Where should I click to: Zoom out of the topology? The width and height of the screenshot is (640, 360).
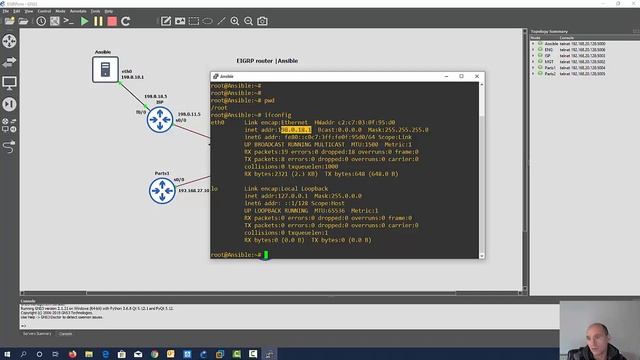[248, 21]
